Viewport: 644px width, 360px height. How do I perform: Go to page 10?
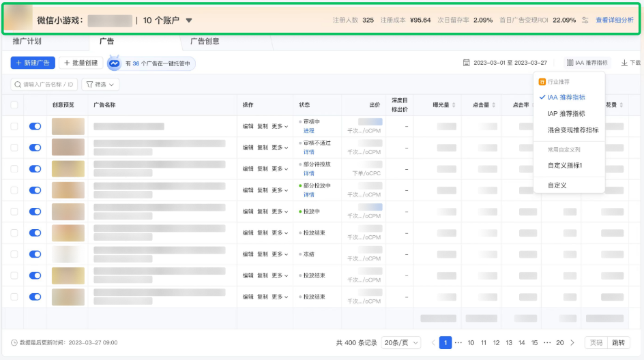[x=471, y=343]
